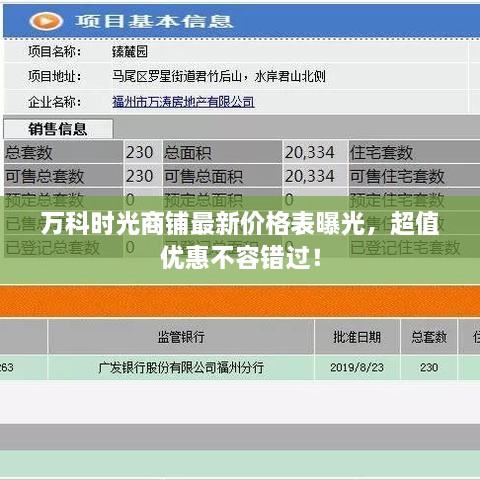Click the 可售总面积 label cell
Viewport: 480px width, 480px height.
[x=222, y=176]
